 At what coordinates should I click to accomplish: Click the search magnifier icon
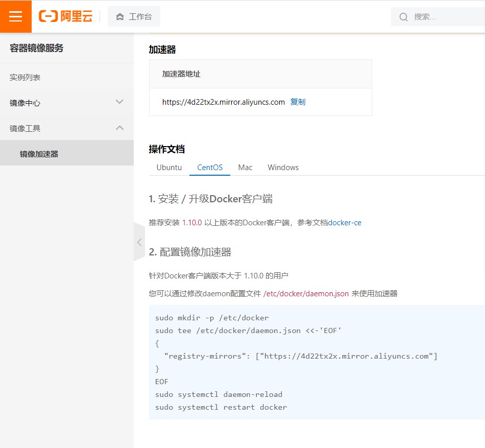[x=403, y=17]
